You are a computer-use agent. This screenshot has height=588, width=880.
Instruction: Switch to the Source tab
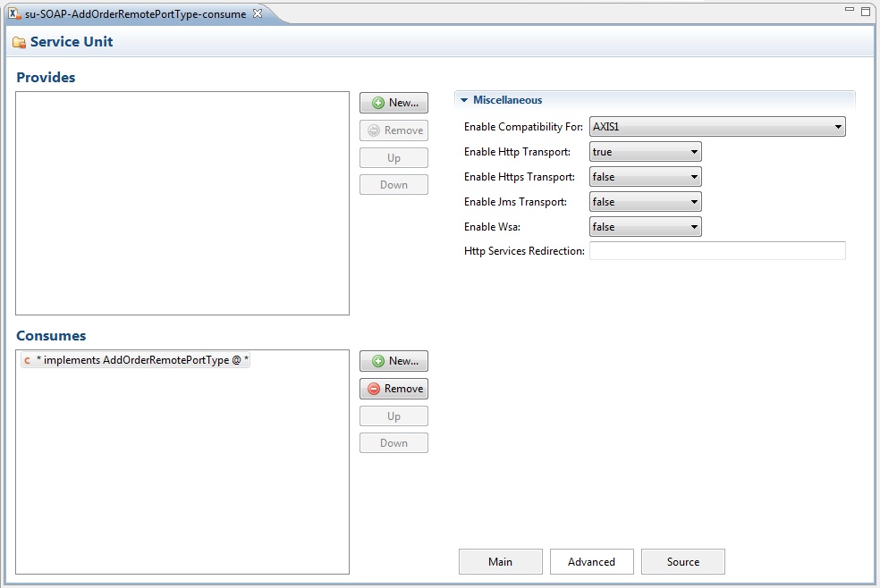tap(682, 561)
